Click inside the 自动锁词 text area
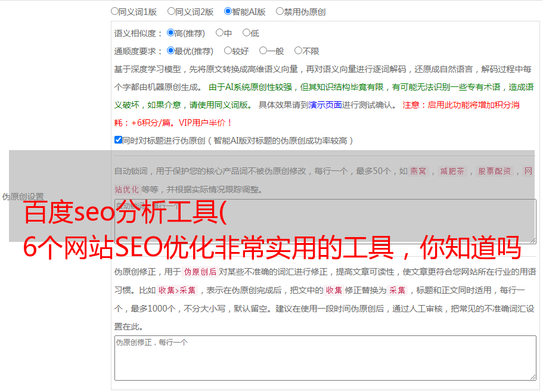This screenshot has width=543, height=392. [x=325, y=221]
